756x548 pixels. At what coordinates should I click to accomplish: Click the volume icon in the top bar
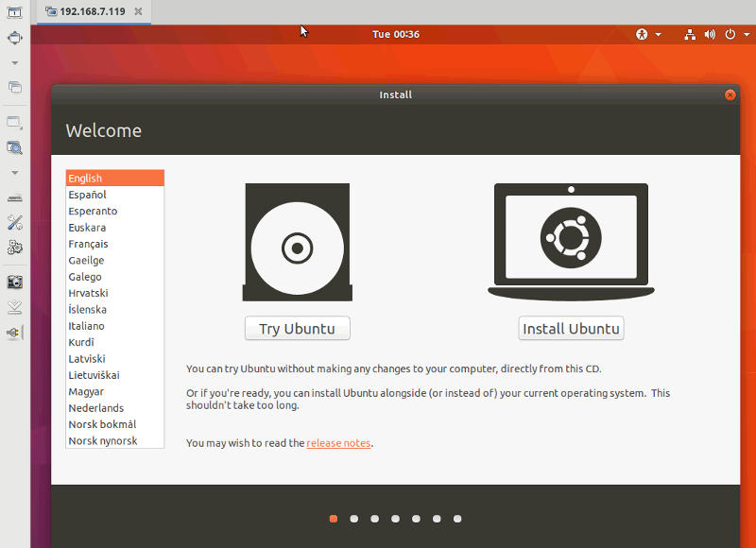pos(711,34)
